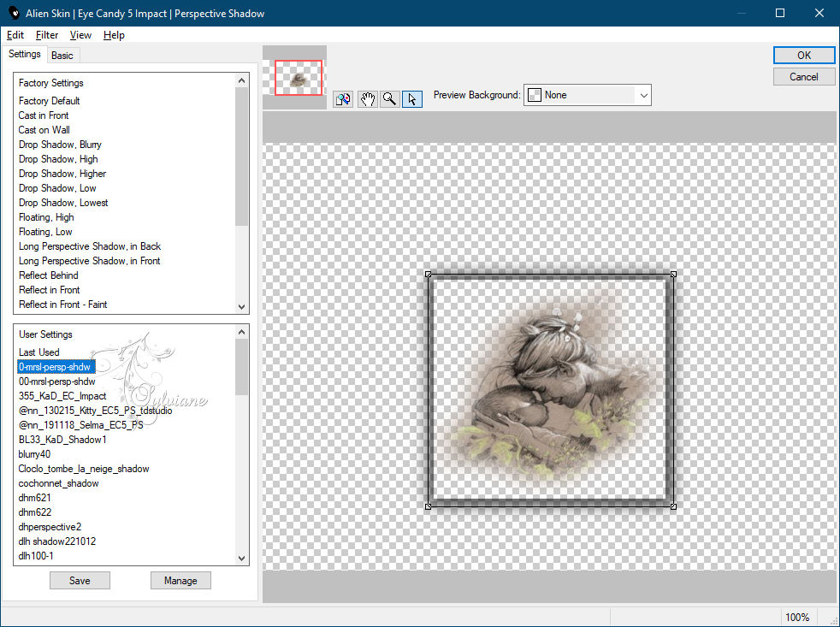840x627 pixels.
Task: Switch to the Settings tab
Action: pos(24,54)
